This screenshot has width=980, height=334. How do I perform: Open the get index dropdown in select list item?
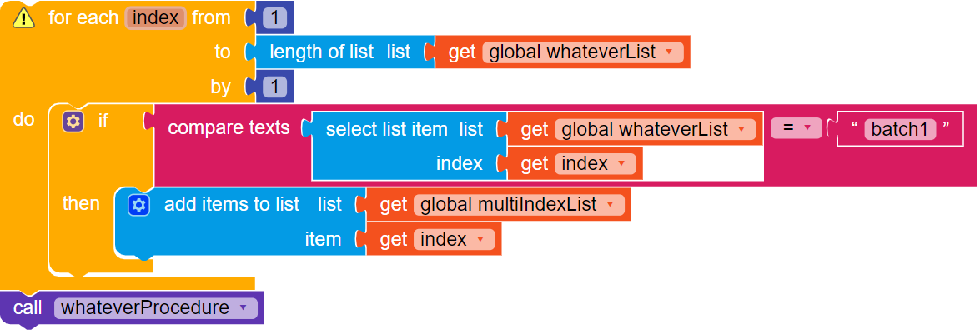click(623, 164)
